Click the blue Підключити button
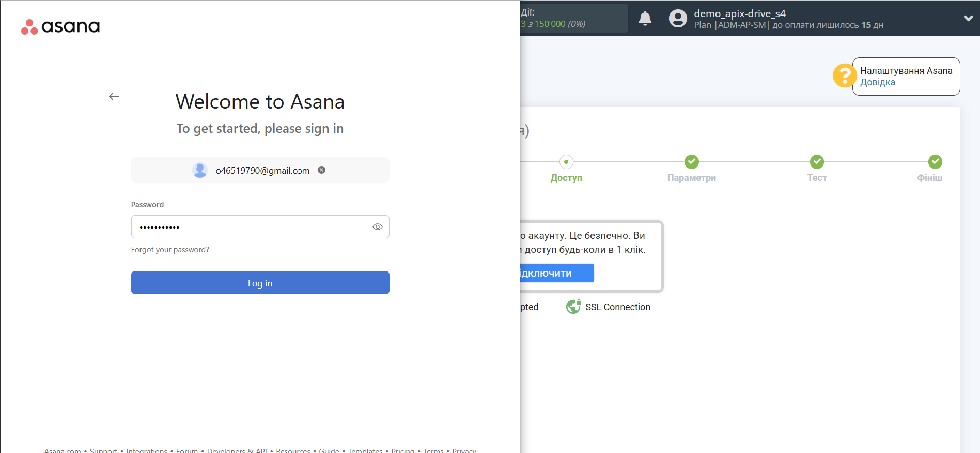Screen dimensions: 980x453 [557, 273]
